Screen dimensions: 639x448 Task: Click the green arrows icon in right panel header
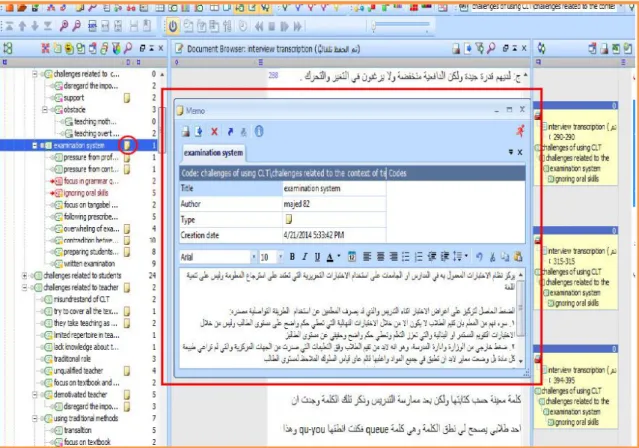point(541,49)
